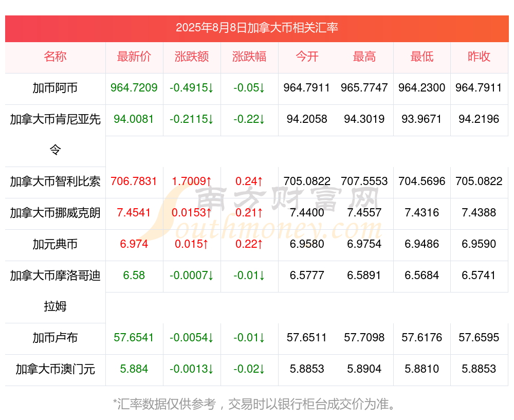Click latest price 57.6541
The image size is (514, 420).
[x=134, y=337]
